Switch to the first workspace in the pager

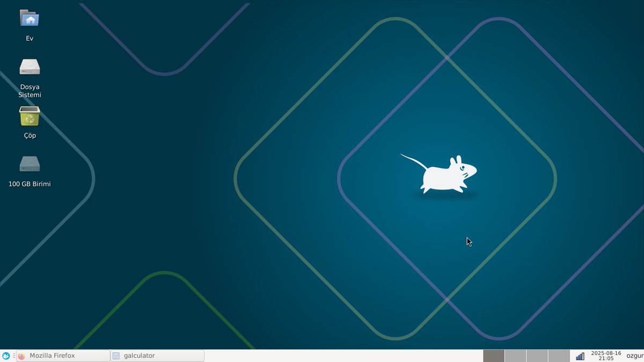point(493,355)
